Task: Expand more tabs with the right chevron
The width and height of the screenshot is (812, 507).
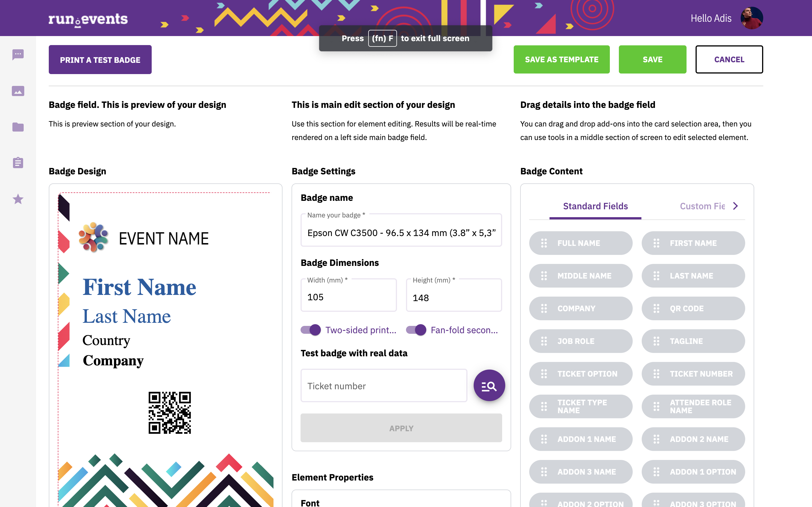Action: [736, 206]
